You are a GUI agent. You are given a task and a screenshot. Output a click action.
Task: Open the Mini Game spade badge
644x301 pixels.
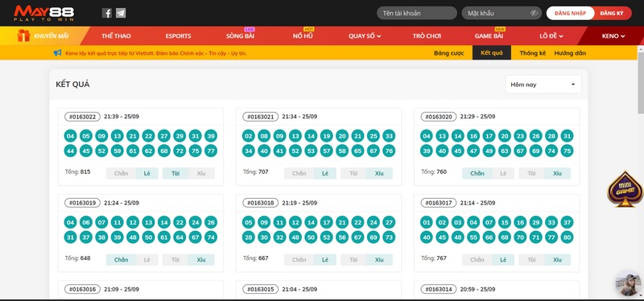coord(625,189)
